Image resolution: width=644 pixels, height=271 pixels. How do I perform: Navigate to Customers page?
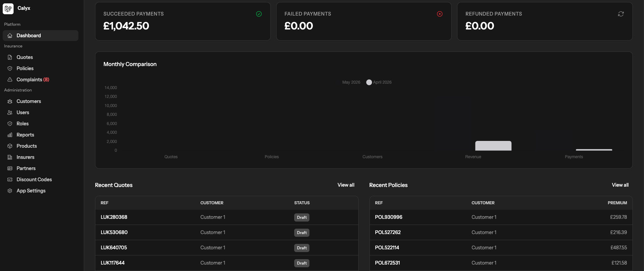coord(40,101)
